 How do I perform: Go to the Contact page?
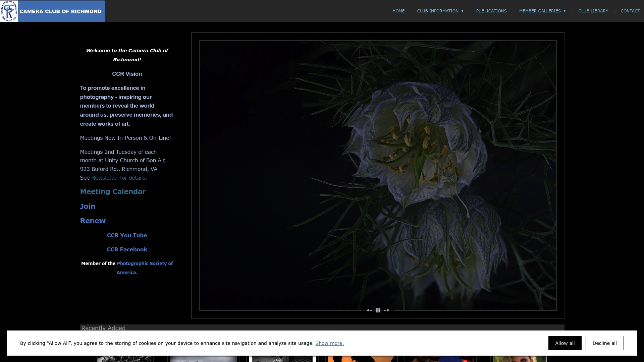[630, 11]
